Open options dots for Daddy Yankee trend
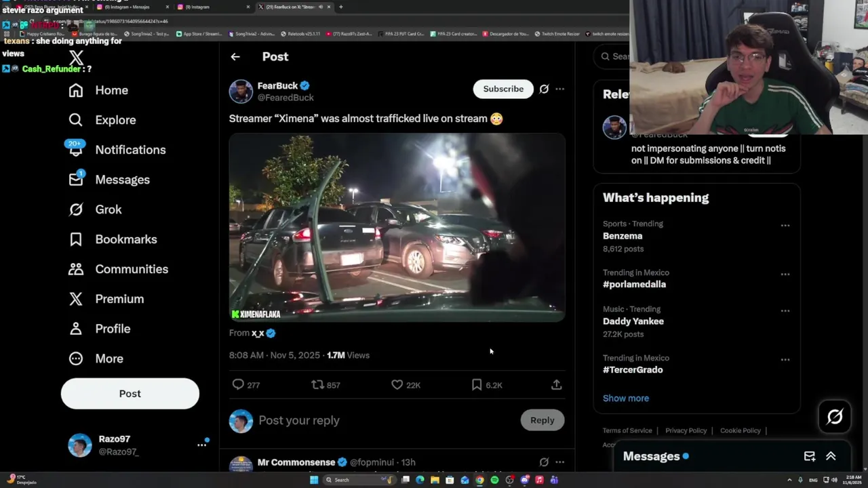 pos(785,311)
